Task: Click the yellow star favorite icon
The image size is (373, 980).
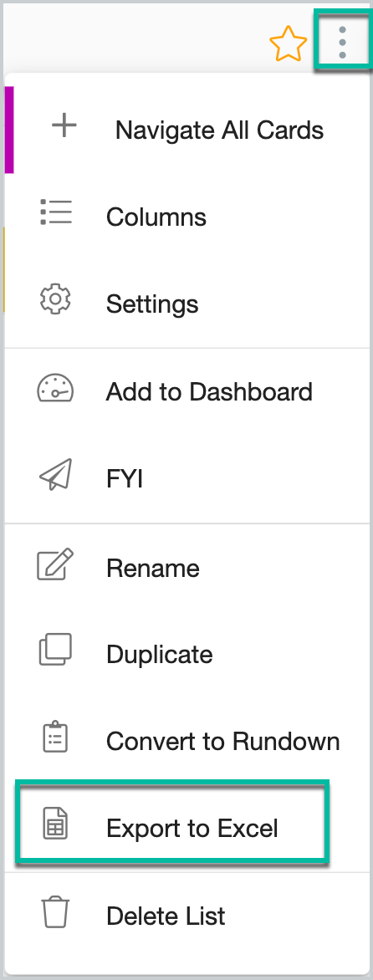Action: pyautogui.click(x=288, y=43)
